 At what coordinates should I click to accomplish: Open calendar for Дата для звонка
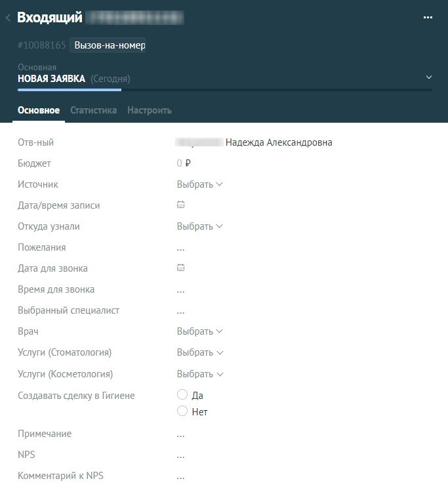point(181,268)
